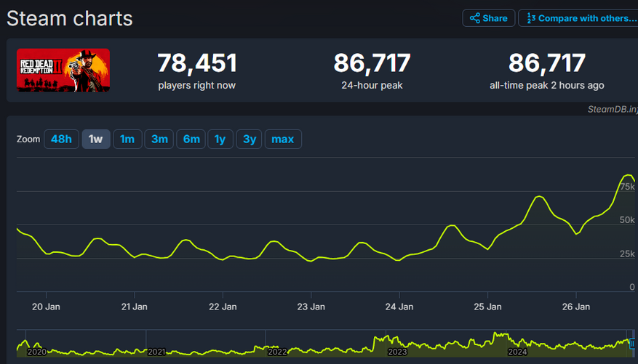Choose the 3y zoom range
The width and height of the screenshot is (638, 364).
(249, 139)
